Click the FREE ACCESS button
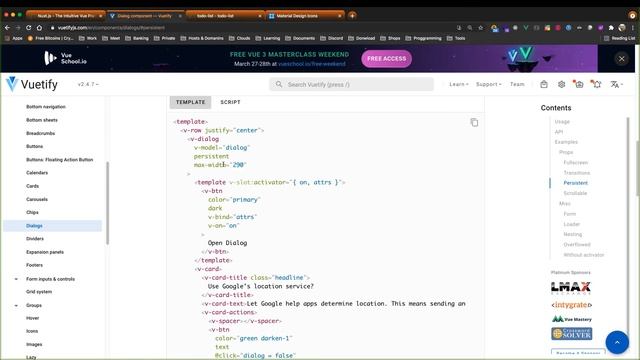The width and height of the screenshot is (640, 360). pos(386,59)
